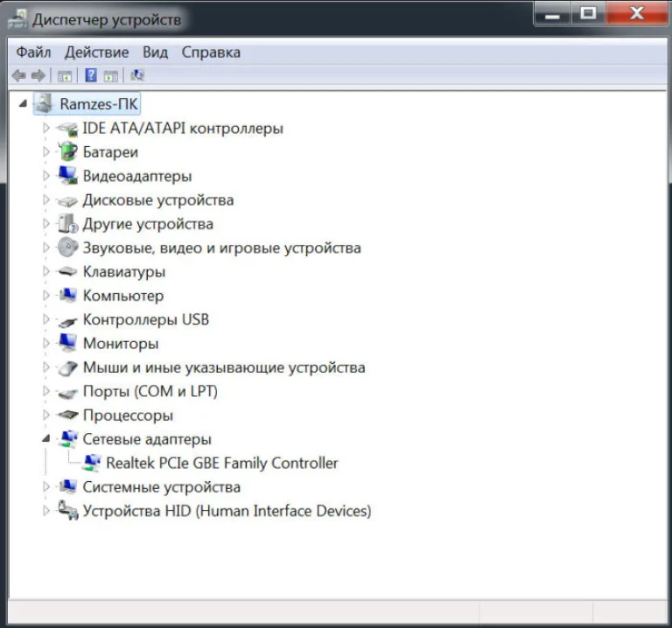Expand Устройства HID category

[45, 510]
